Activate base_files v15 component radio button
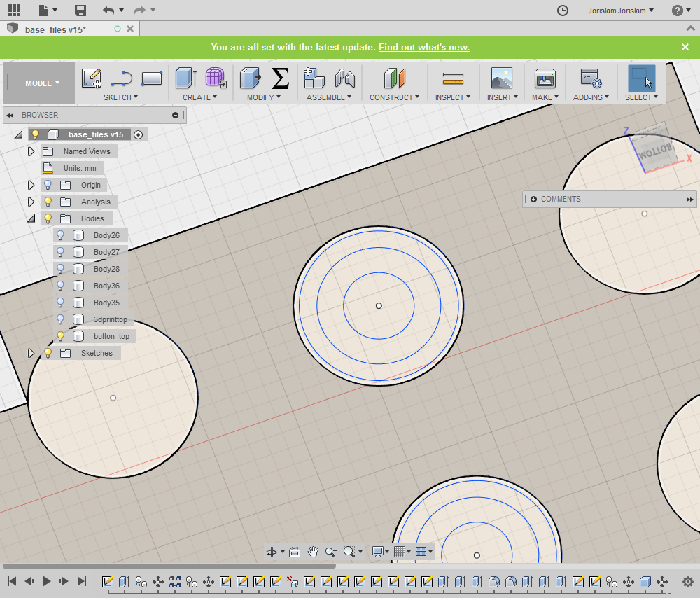Viewport: 700px width, 598px height. point(139,134)
